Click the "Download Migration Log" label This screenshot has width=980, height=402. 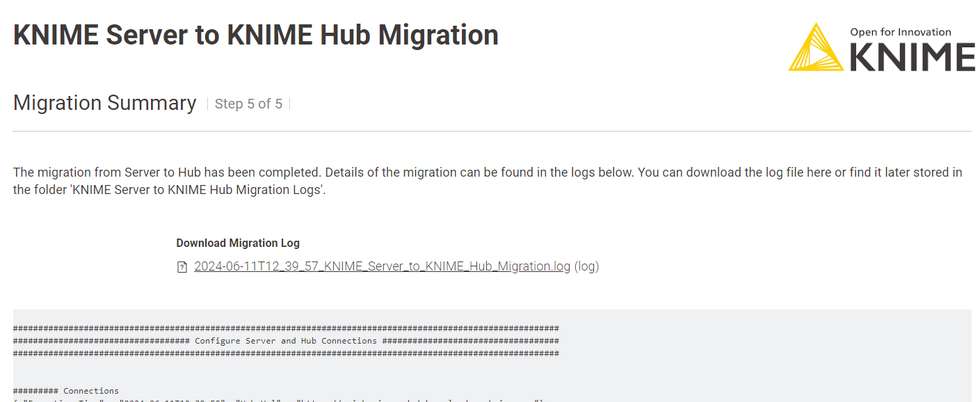(238, 243)
